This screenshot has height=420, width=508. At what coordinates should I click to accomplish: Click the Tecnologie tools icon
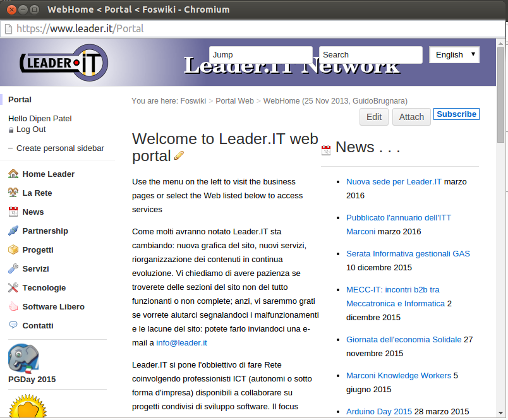(x=13, y=287)
